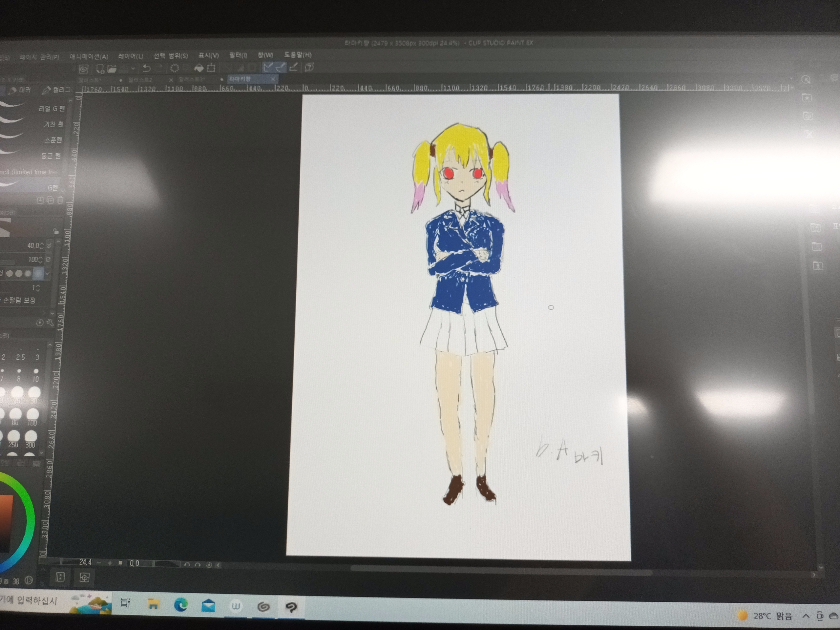This screenshot has width=840, height=630.
Task: Select the 리얼 G 펜 sub tool
Action: point(52,109)
